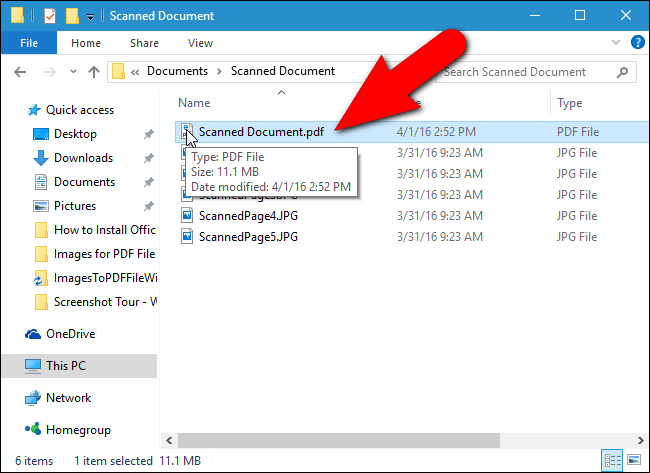The width and height of the screenshot is (650, 473).
Task: Open Network in the navigation pane
Action: pos(68,398)
